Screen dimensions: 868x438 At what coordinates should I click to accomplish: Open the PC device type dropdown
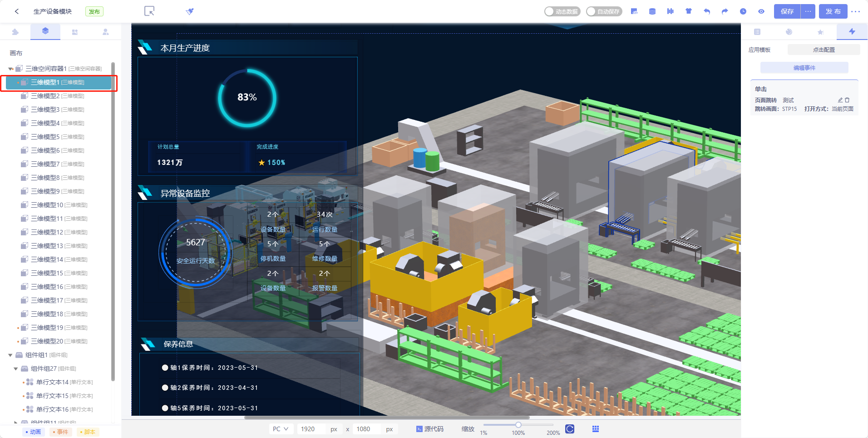(281, 429)
